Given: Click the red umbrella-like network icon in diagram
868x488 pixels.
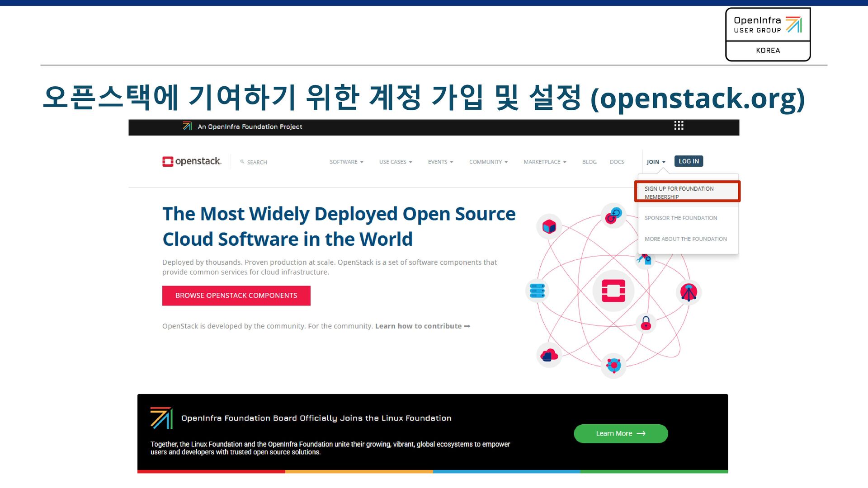Looking at the screenshot, I should tap(689, 292).
